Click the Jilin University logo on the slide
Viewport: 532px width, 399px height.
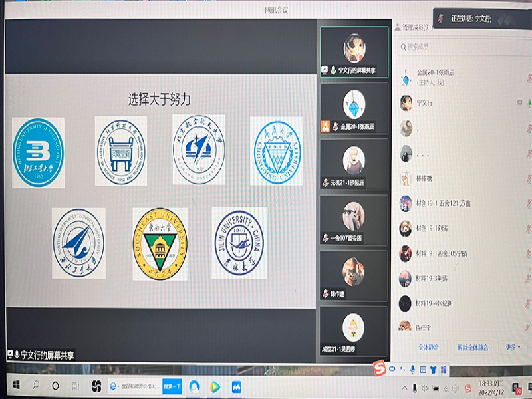239,243
